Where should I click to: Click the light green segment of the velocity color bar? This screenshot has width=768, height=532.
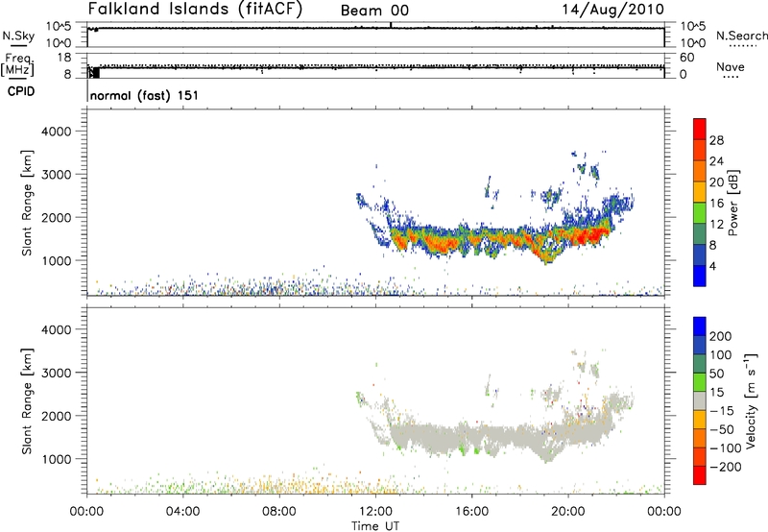[700, 382]
